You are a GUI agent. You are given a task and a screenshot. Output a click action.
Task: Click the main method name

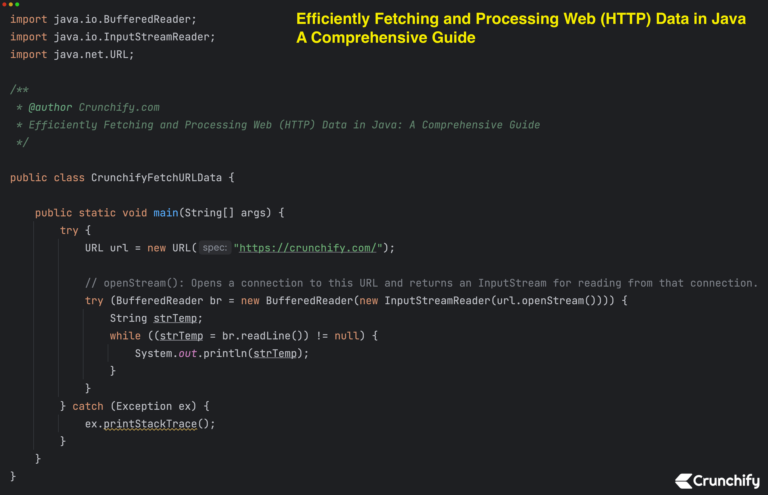click(x=167, y=213)
